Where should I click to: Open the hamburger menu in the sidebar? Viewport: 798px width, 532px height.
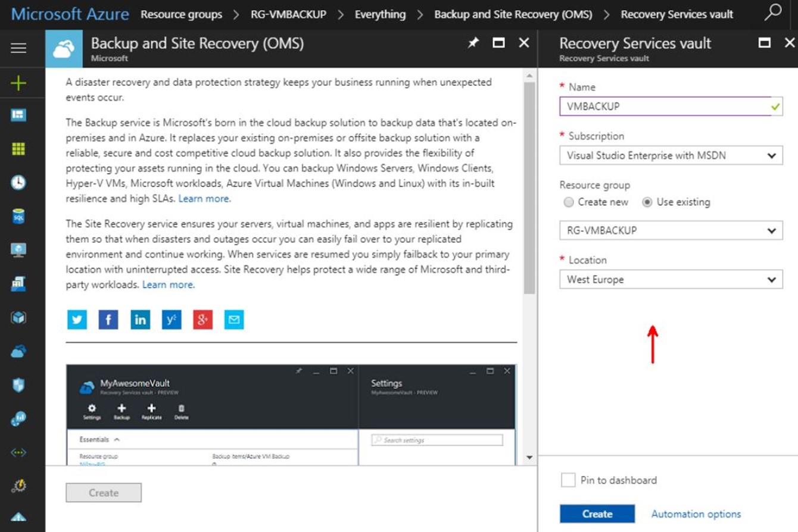point(18,48)
